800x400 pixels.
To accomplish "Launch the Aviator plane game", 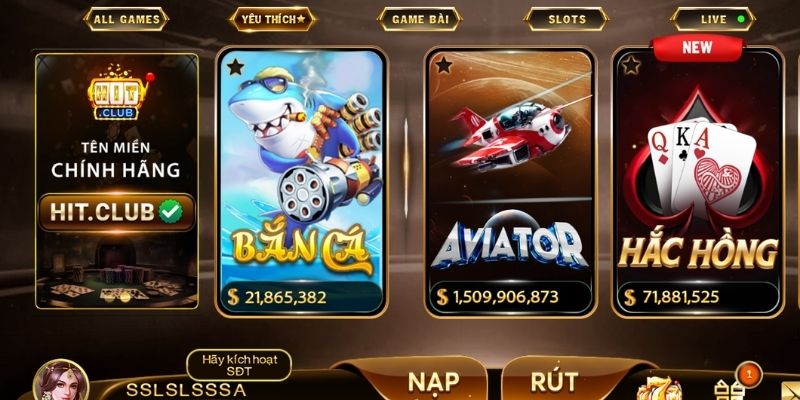I will click(510, 182).
